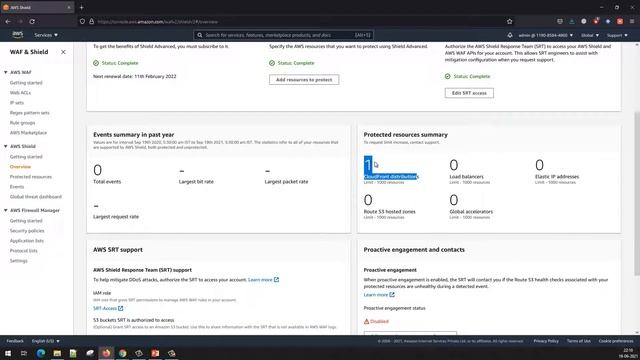Image resolution: width=640 pixels, height=360 pixels.
Task: Open the Firefox hamburger menu
Action: [632, 21]
